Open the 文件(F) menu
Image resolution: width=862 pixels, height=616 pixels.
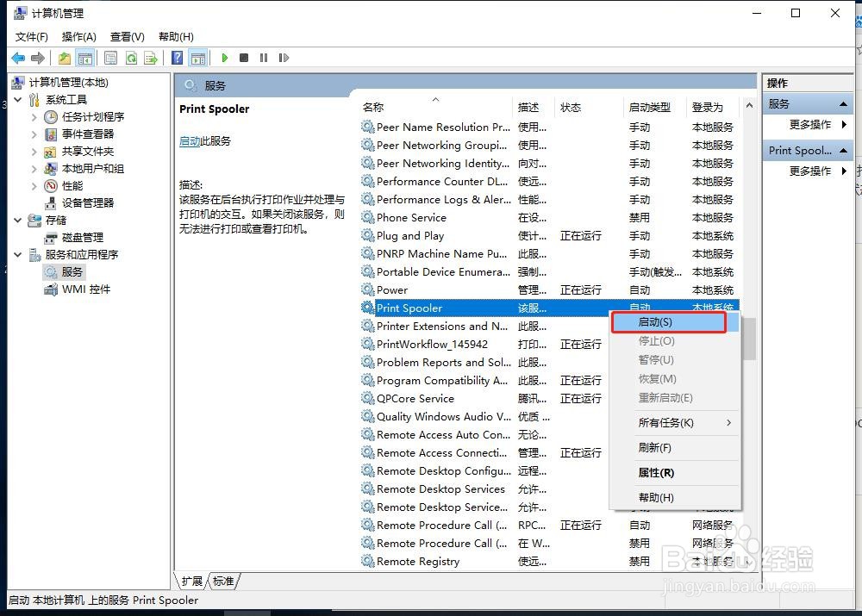pos(31,37)
